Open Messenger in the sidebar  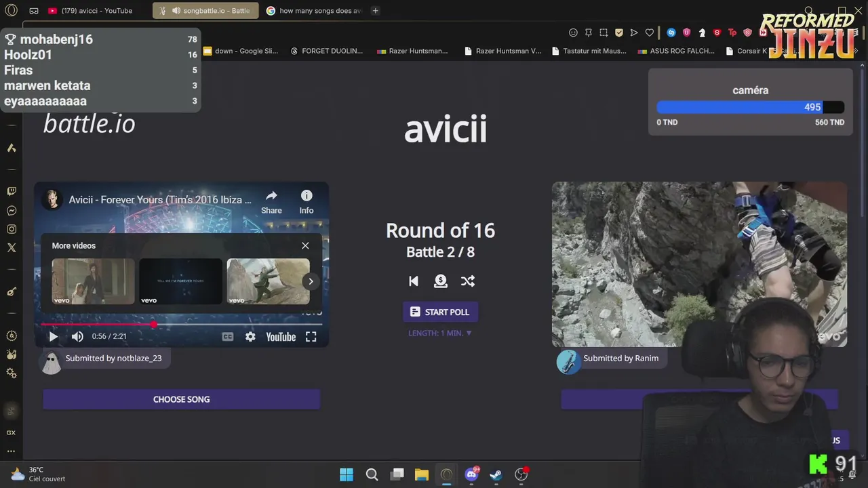click(x=12, y=211)
